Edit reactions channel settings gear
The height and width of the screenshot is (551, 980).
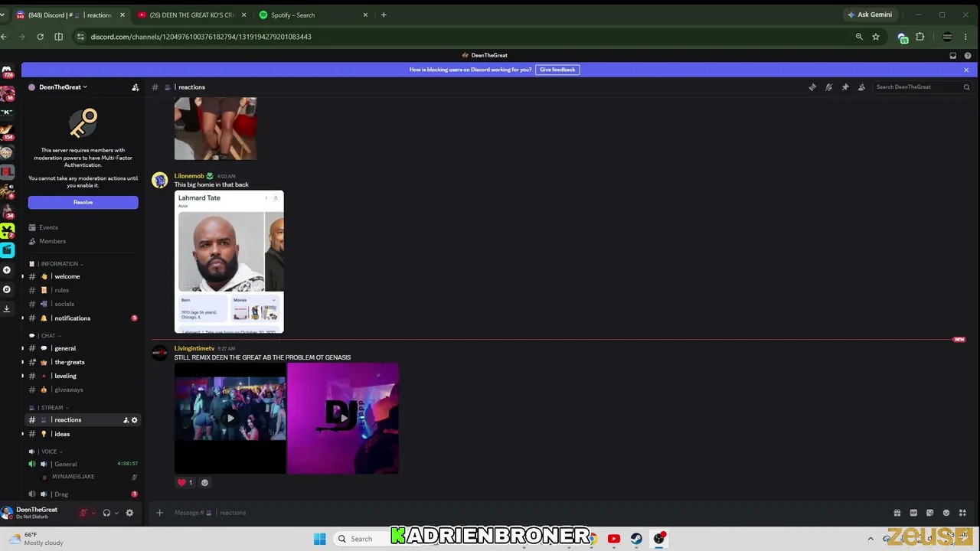135,420
